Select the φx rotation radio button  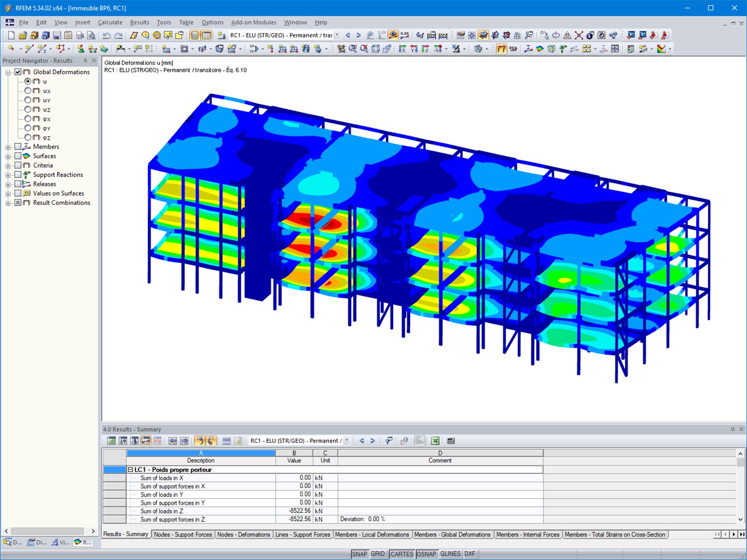click(x=28, y=119)
